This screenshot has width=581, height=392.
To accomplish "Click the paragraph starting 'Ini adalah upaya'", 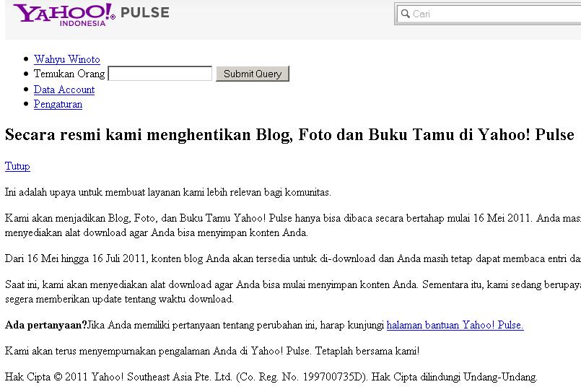I will 168,192.
